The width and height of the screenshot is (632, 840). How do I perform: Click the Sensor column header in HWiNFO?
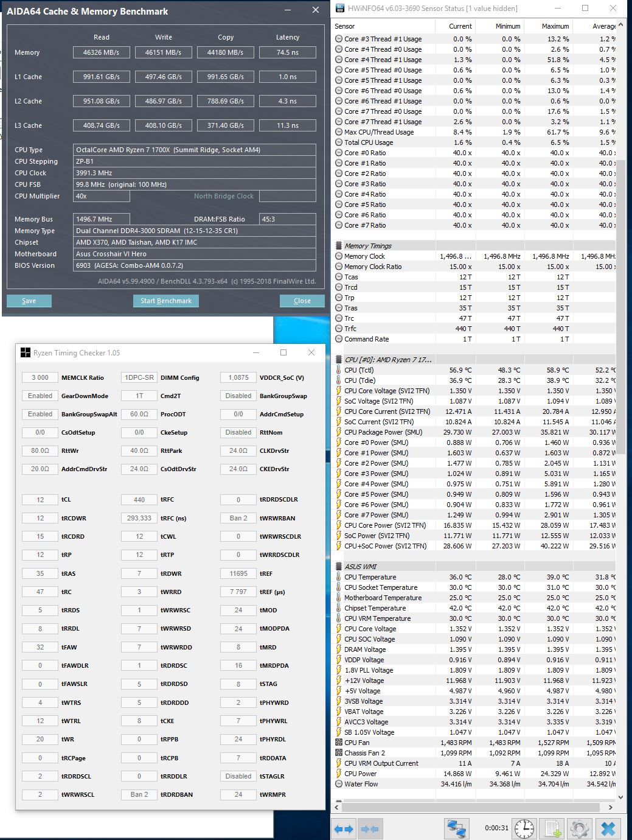pyautogui.click(x=383, y=26)
